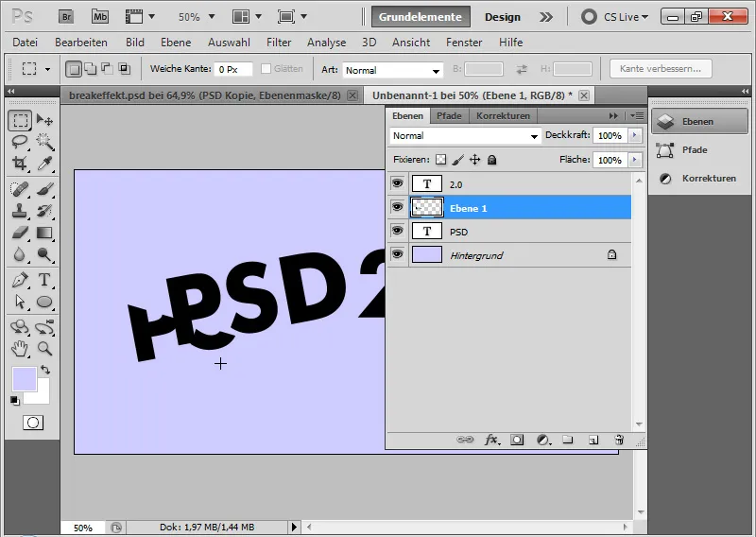Viewport: 756px width, 537px height.
Task: Open the Deckkraft slider arrow
Action: click(635, 135)
